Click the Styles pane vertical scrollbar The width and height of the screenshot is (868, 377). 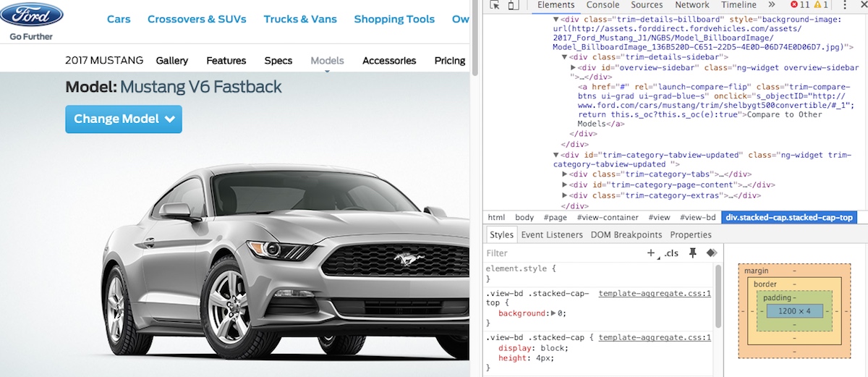pyautogui.click(x=718, y=297)
